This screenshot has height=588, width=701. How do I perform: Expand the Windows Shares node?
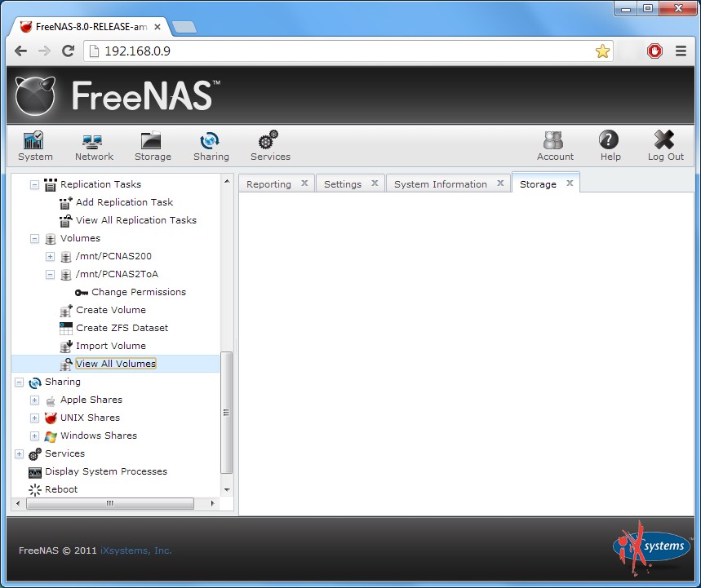coord(34,435)
